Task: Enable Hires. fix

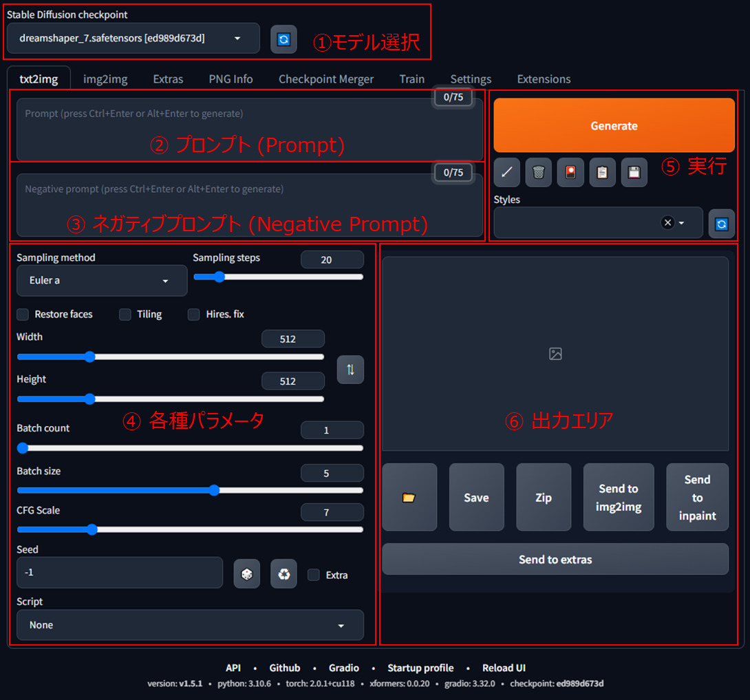Action: 193,315
